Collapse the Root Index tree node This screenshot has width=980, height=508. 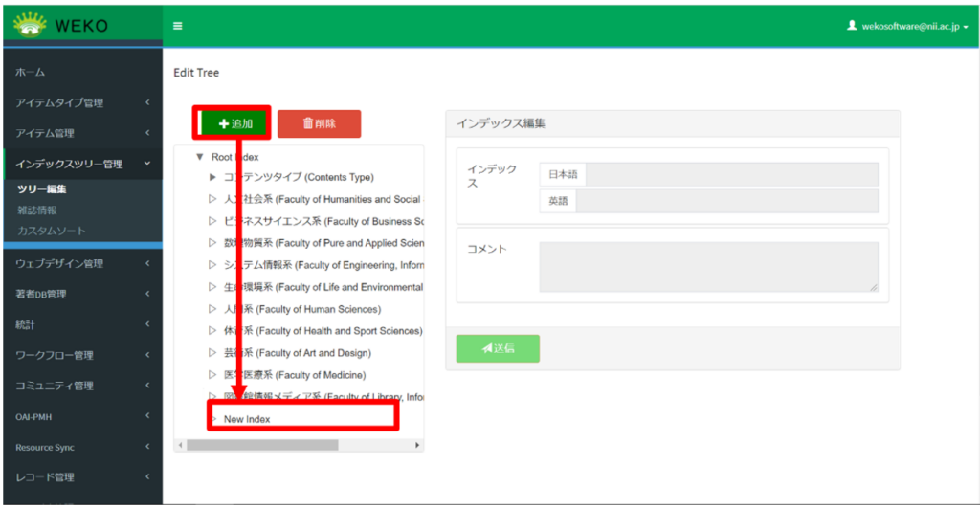(x=199, y=156)
